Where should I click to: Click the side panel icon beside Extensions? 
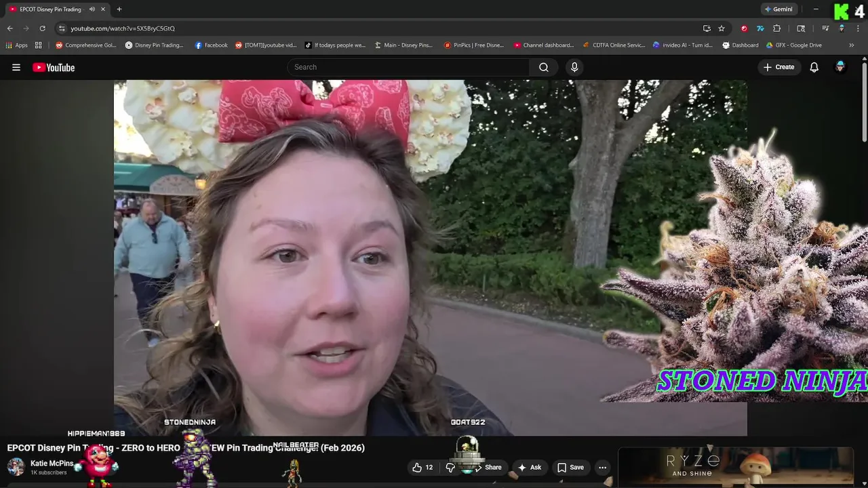point(801,28)
